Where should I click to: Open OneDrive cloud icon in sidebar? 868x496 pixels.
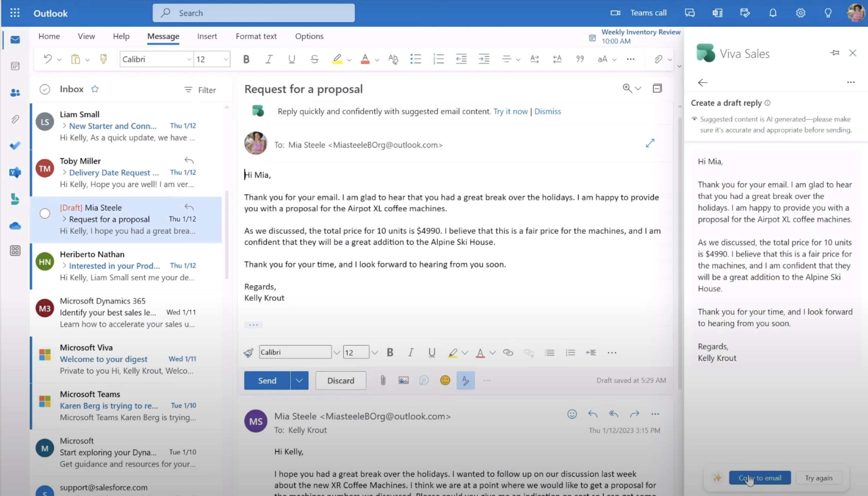point(15,226)
